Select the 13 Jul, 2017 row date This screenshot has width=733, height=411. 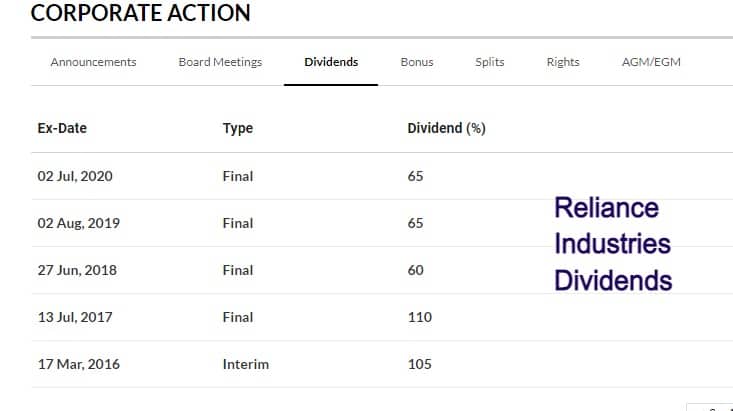(75, 317)
